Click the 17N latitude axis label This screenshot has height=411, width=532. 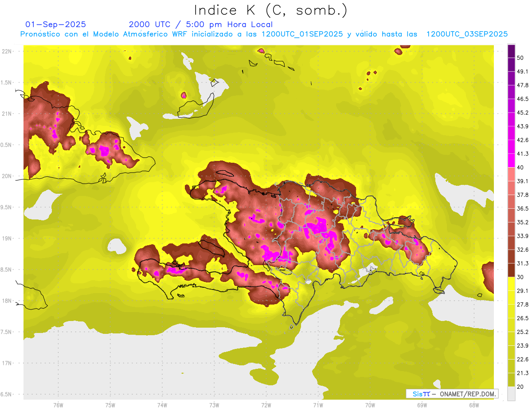[7, 363]
